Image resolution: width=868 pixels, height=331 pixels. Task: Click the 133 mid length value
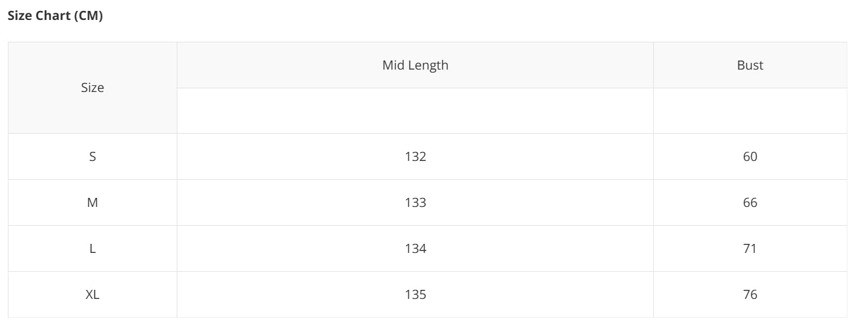tap(415, 203)
